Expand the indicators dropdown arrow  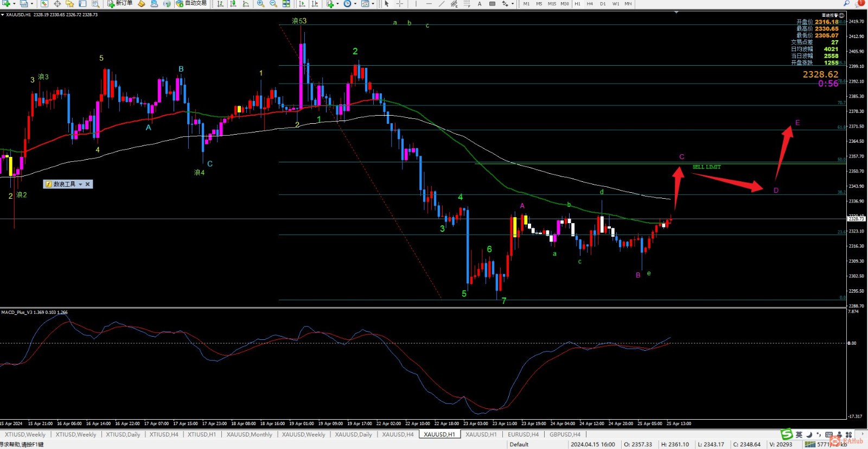337,4
